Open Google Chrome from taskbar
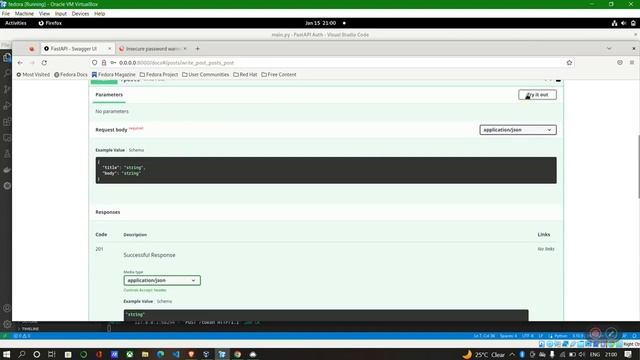Image resolution: width=640 pixels, height=360 pixels. coord(238,354)
